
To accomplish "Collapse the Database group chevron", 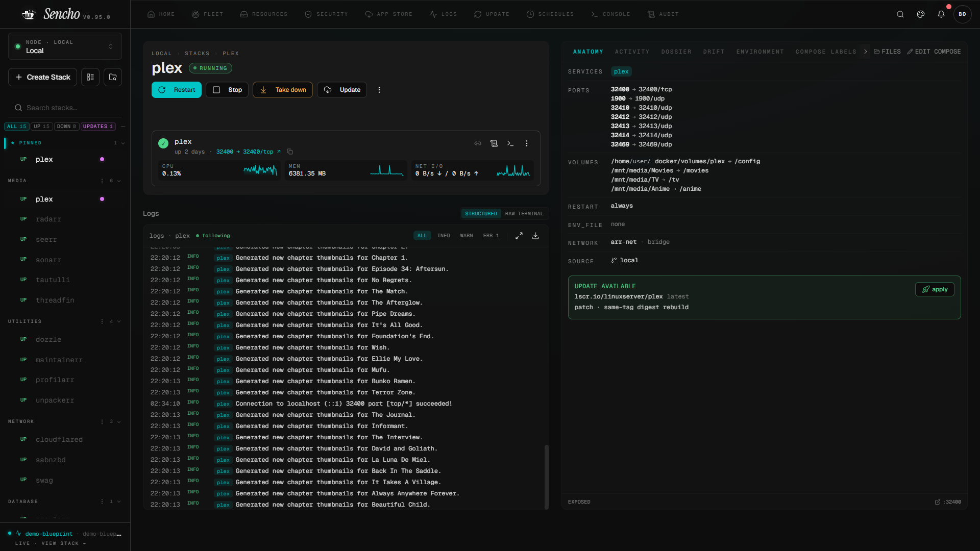I will [119, 502].
